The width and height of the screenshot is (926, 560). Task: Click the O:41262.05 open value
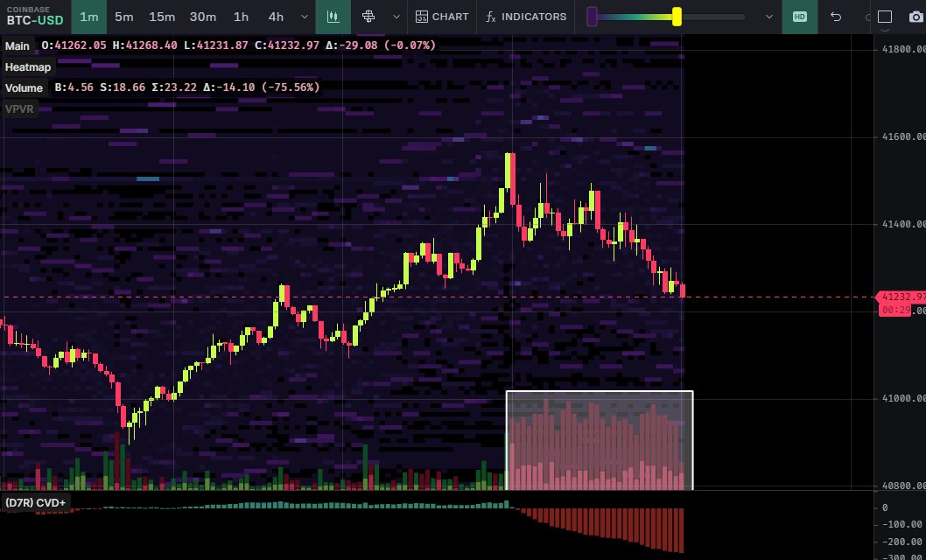(74, 45)
